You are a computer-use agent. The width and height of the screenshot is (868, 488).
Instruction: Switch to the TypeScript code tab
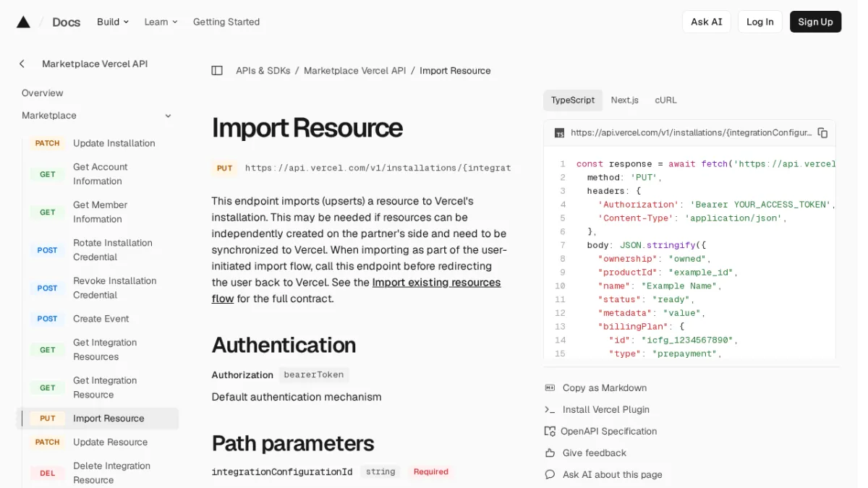tap(573, 100)
